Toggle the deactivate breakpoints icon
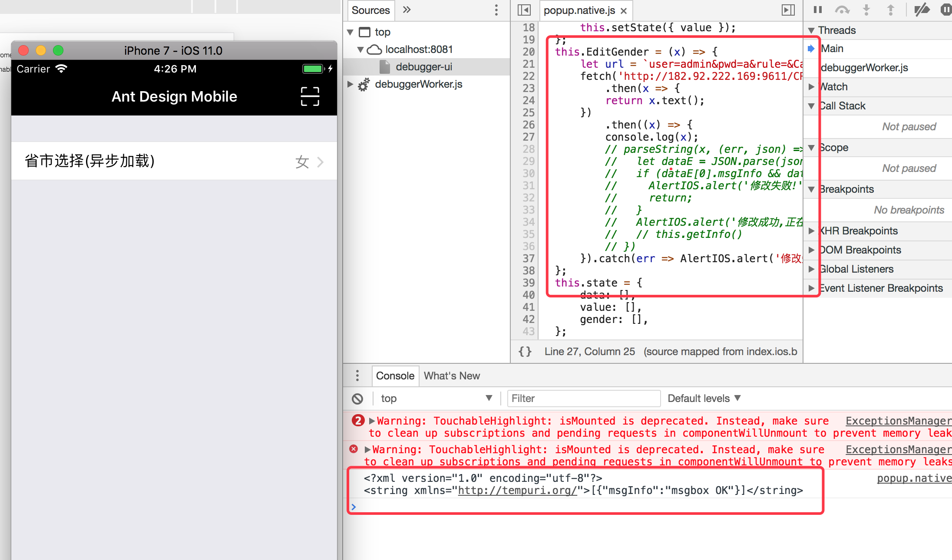952x560 pixels. coord(922,10)
